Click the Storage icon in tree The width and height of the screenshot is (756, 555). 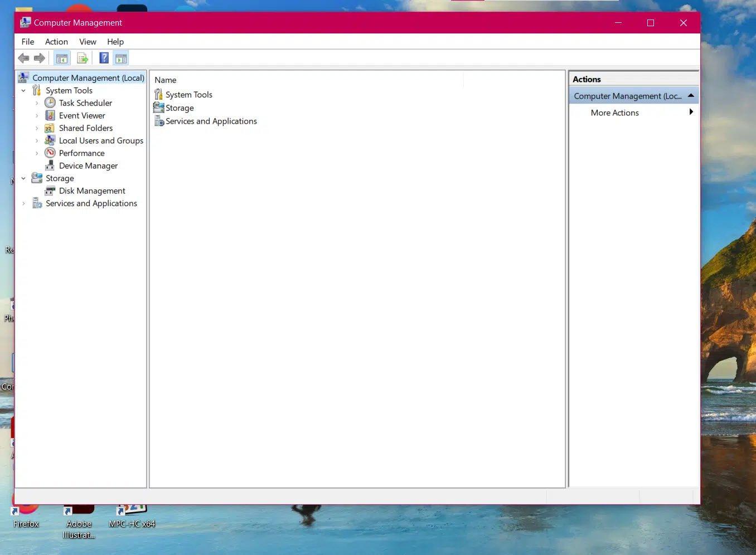click(37, 178)
